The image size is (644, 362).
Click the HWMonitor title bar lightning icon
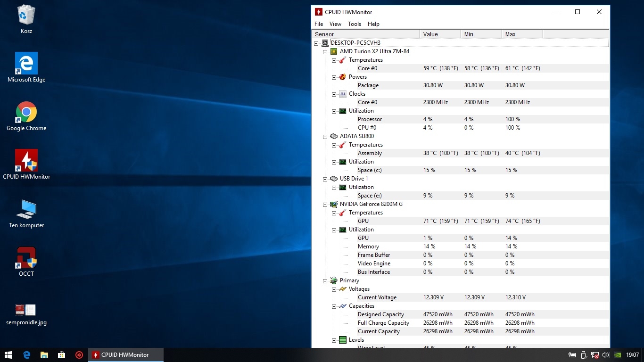[319, 12]
